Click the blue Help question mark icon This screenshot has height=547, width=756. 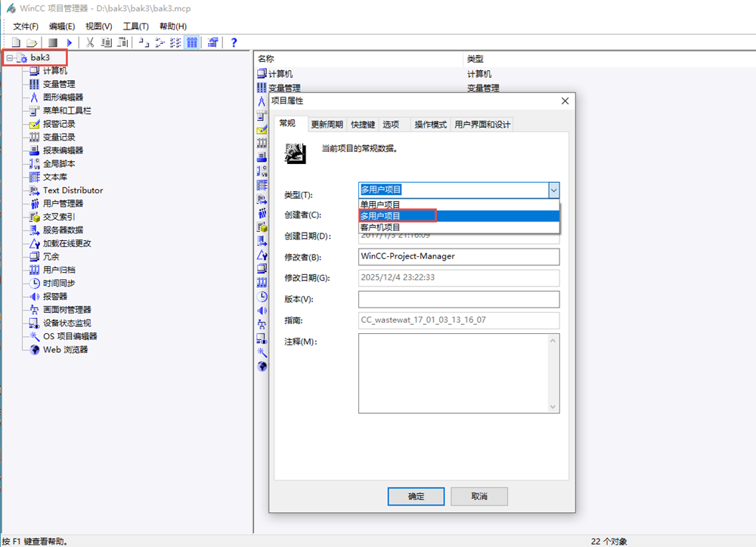(234, 42)
